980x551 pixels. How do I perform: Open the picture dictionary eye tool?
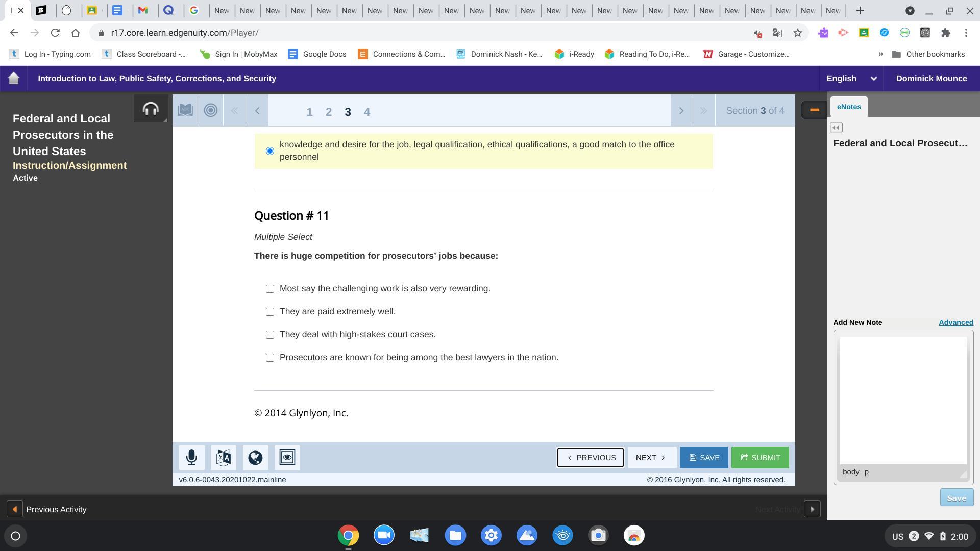pyautogui.click(x=287, y=458)
